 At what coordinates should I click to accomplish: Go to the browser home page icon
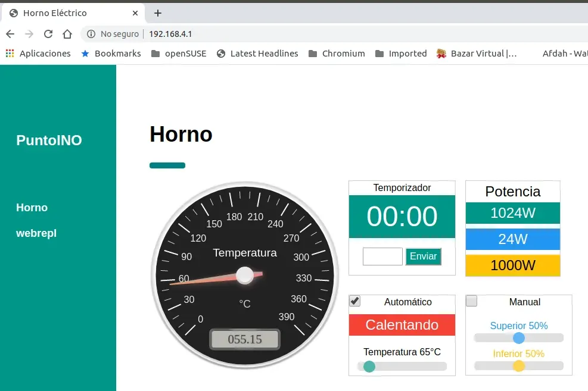click(67, 34)
